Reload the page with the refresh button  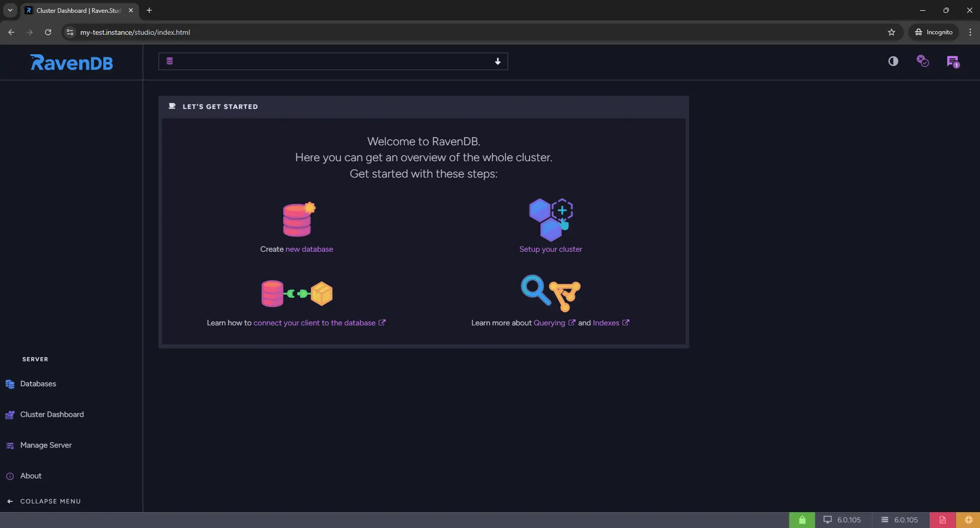pyautogui.click(x=48, y=32)
